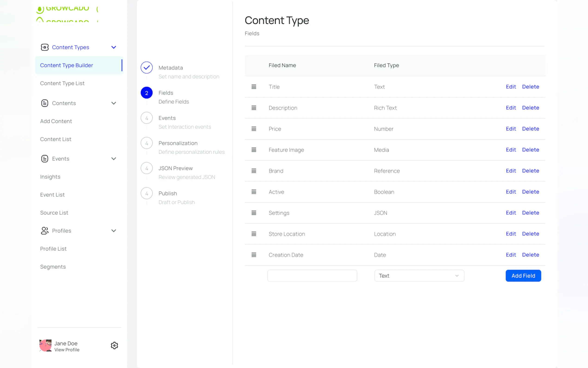Collapse the Contents sidebar section chevron
The height and width of the screenshot is (368, 588).
(113, 103)
